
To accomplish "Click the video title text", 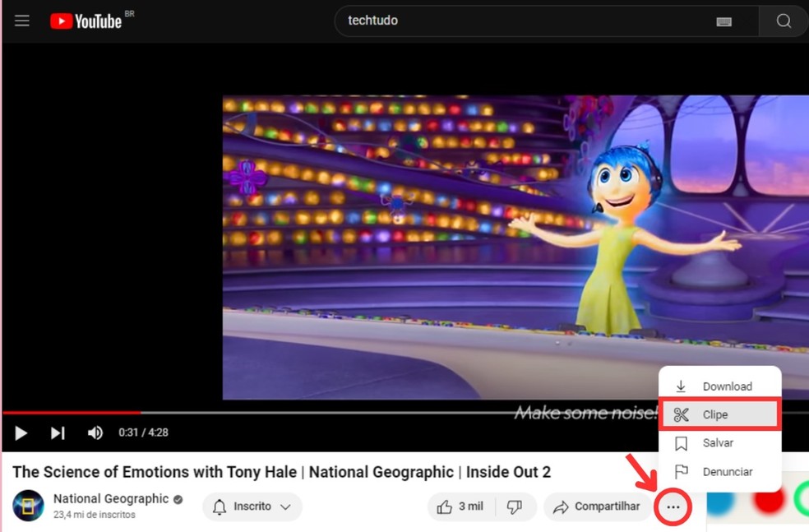I will point(282,472).
